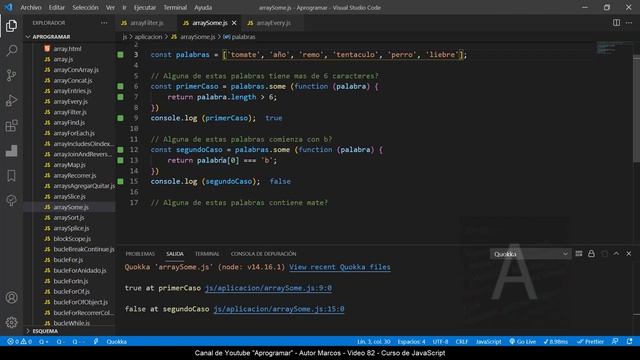Image resolution: width=640 pixels, height=360 pixels.
Task: Open Explorer panel ellipsis menu
Action: 104,23
